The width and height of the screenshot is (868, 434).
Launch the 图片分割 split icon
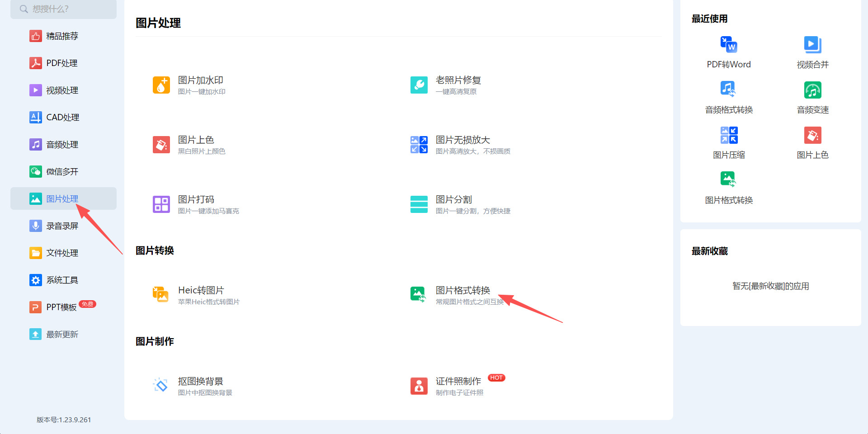click(x=419, y=204)
